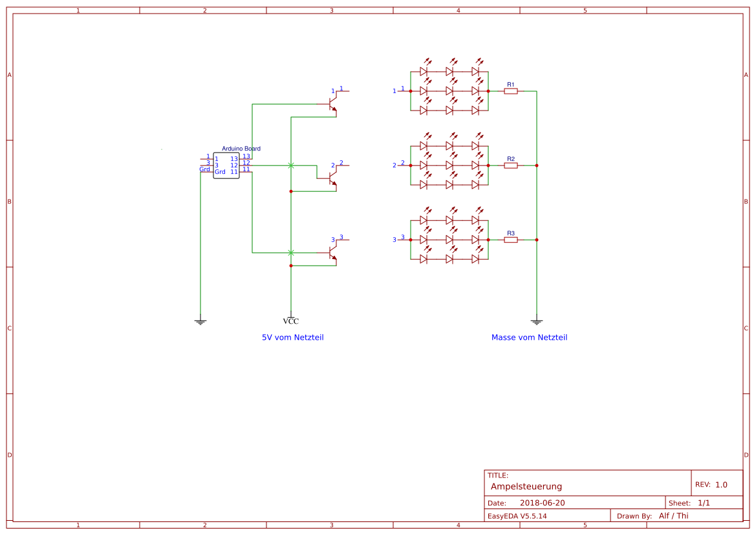Click the junction dot near resistor R2
756x535 pixels.
pyautogui.click(x=536, y=165)
